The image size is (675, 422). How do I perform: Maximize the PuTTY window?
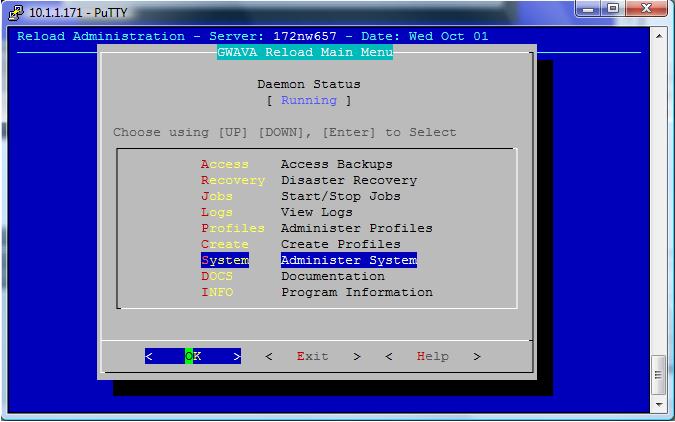pos(613,9)
